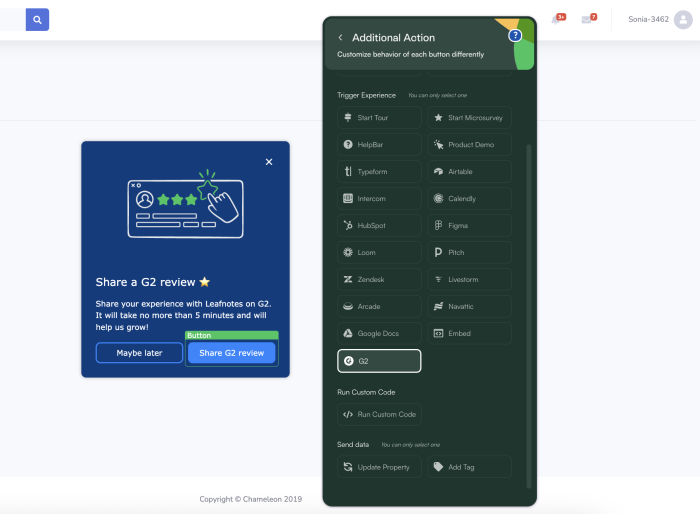The image size is (700, 514).
Task: Choose Figma as trigger experience
Action: click(470, 226)
